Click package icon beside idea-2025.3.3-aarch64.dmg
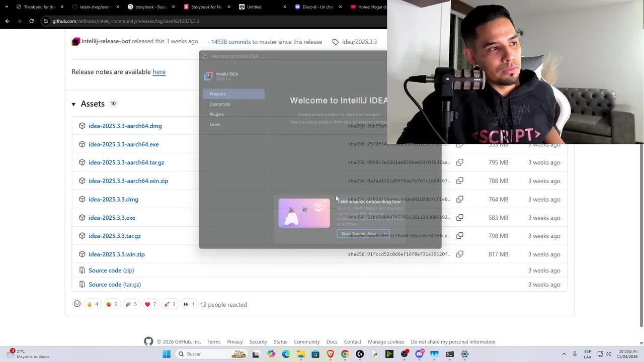Image resolution: width=644 pixels, height=362 pixels. pyautogui.click(x=82, y=126)
